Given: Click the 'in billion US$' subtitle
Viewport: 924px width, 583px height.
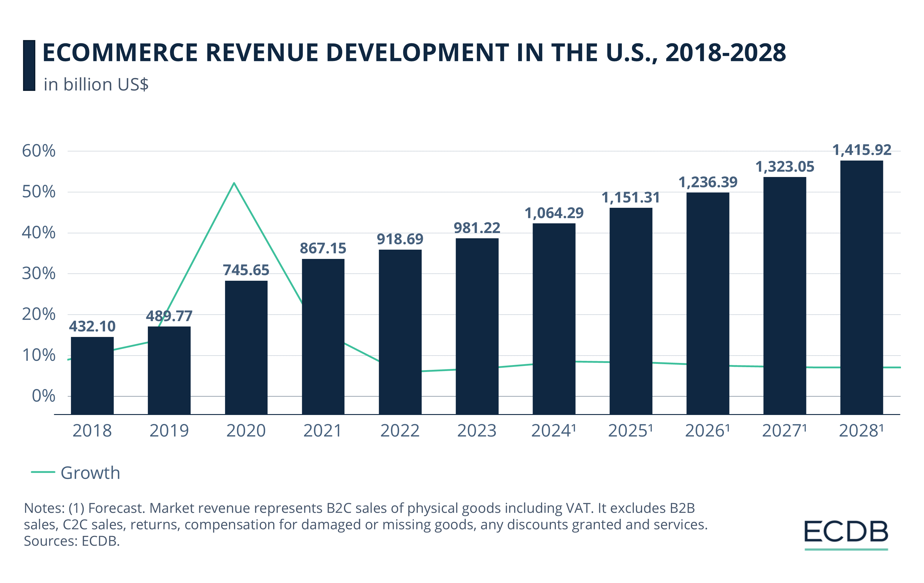Looking at the screenshot, I should click(96, 85).
